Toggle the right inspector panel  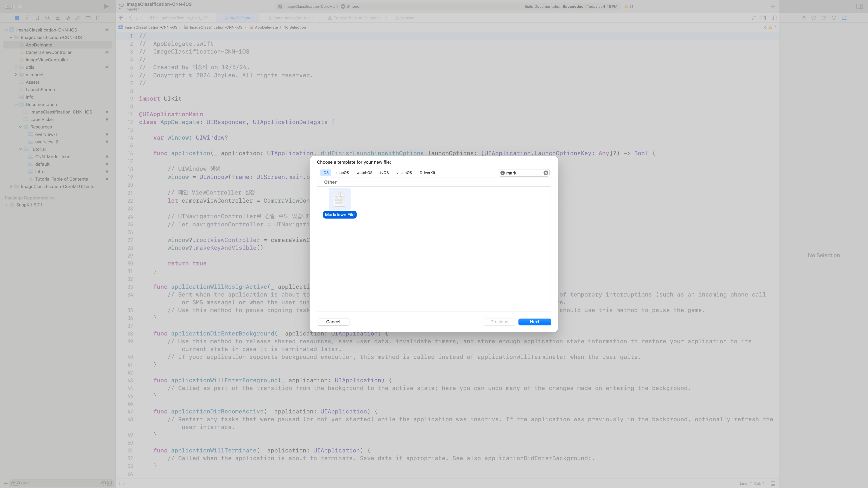click(x=859, y=6)
